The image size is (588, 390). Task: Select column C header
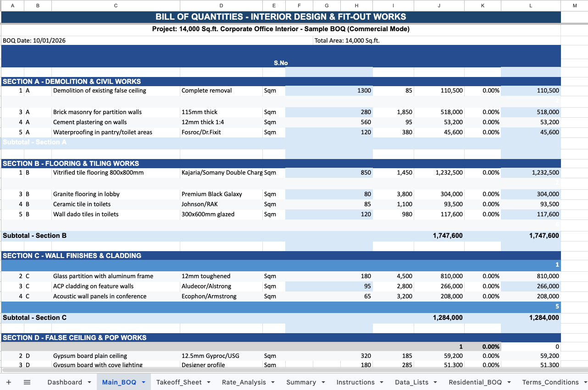tap(116, 5)
